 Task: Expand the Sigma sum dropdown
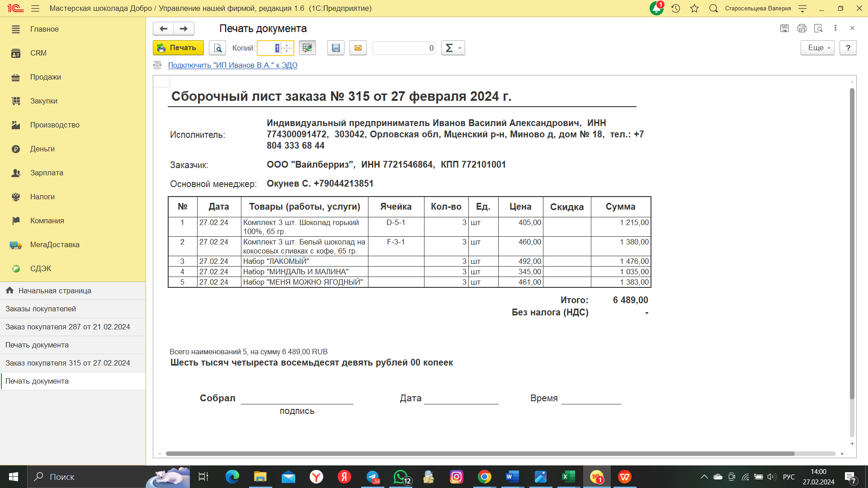tap(453, 48)
